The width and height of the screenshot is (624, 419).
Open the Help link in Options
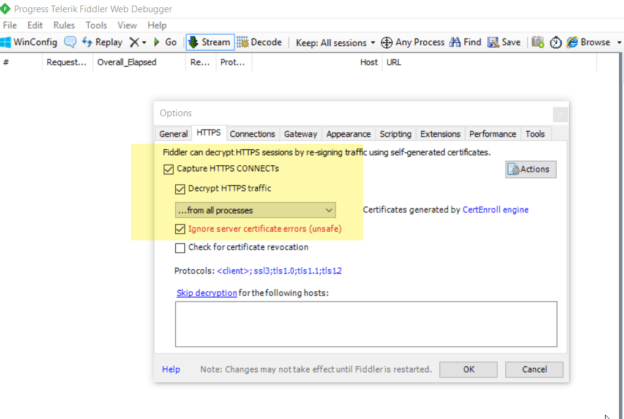(171, 370)
